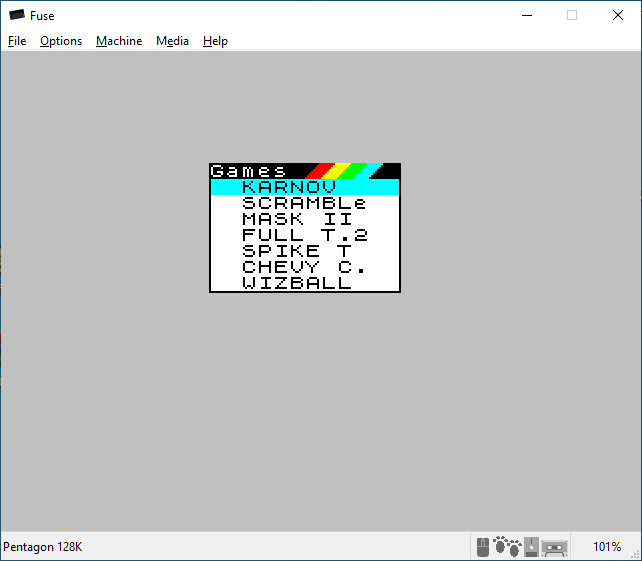The image size is (642, 561).
Task: Open the Help menu
Action: (x=215, y=41)
